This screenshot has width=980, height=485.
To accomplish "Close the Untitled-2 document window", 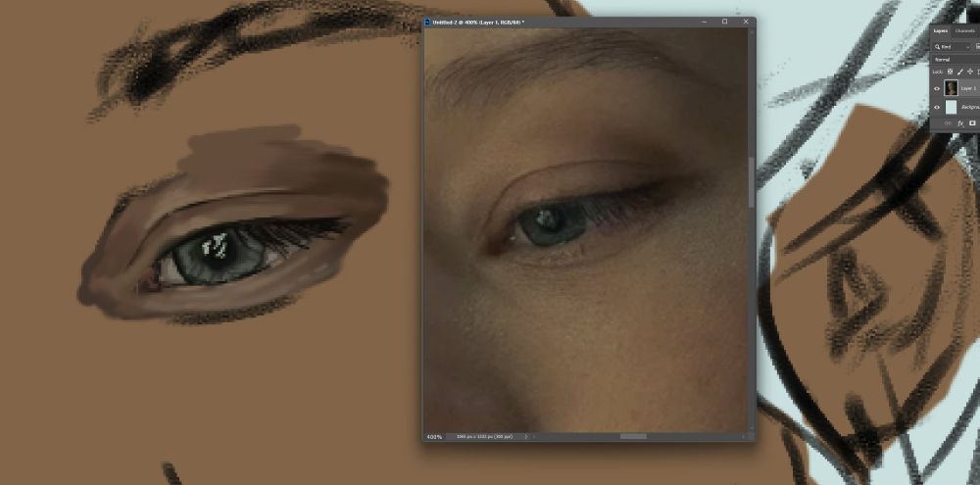I will (746, 22).
